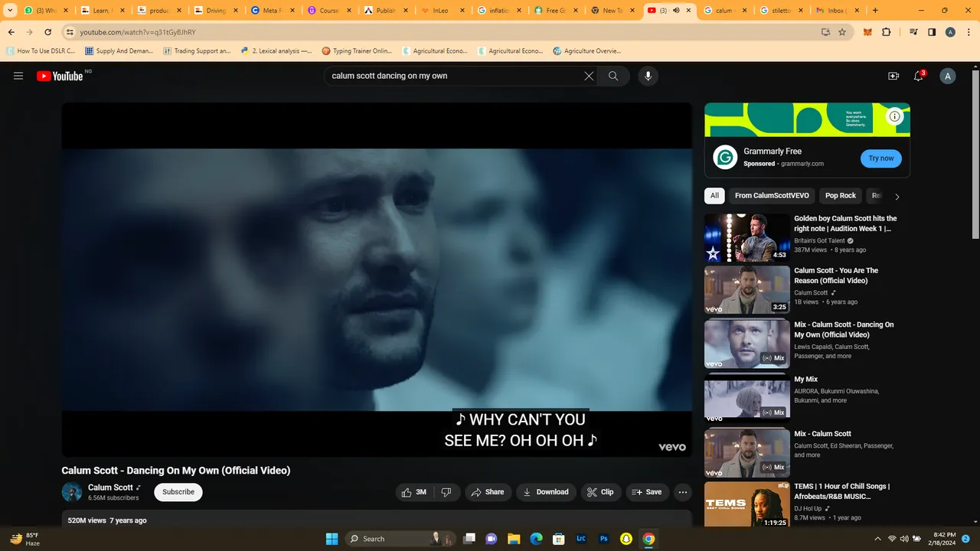The height and width of the screenshot is (551, 980).
Task: Open more actions ellipsis under video
Action: coord(683,492)
